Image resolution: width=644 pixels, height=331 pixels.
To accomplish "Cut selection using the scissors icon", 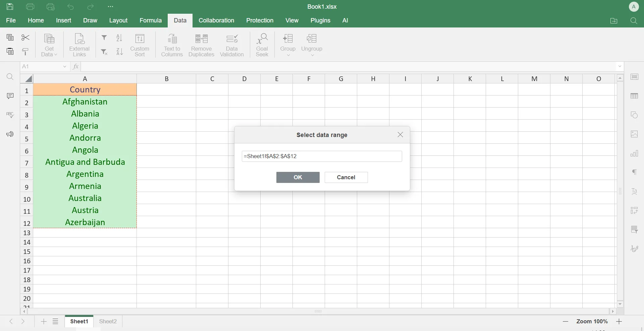I will pos(25,38).
